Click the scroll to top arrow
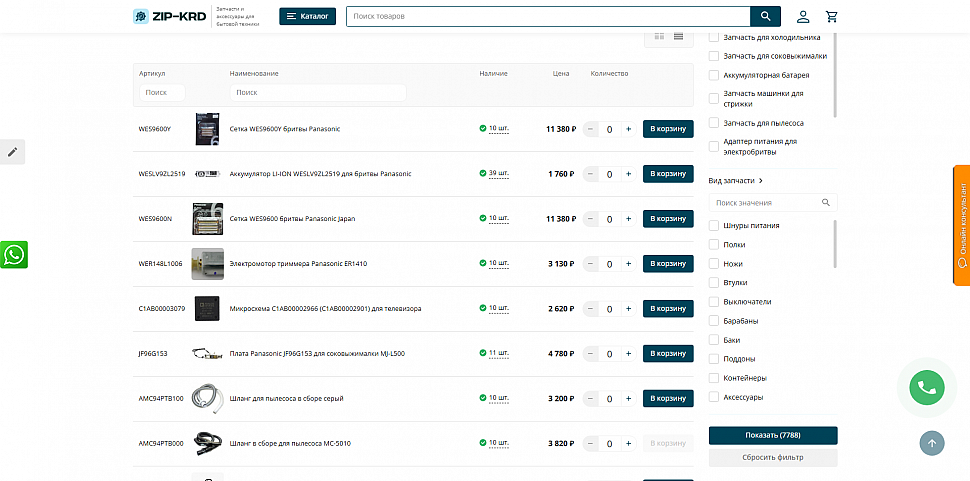 pyautogui.click(x=932, y=443)
